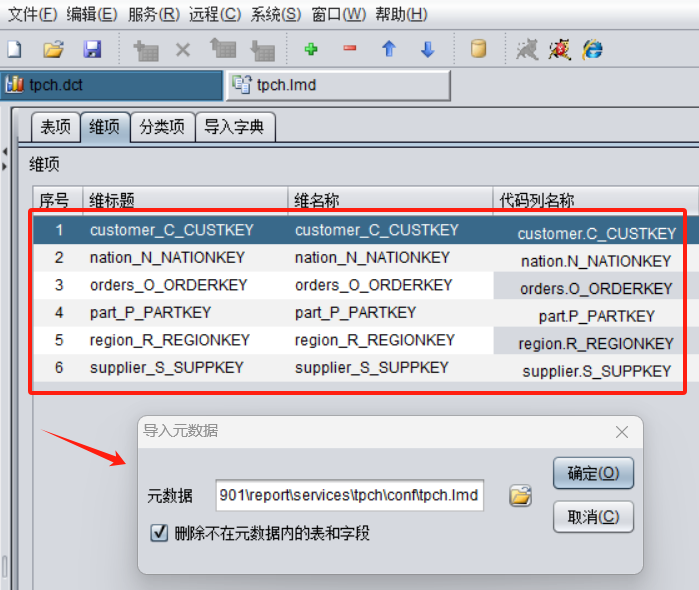The width and height of the screenshot is (699, 590).
Task: Switch to the tpch.dct document tab
Action: pyautogui.click(x=111, y=85)
